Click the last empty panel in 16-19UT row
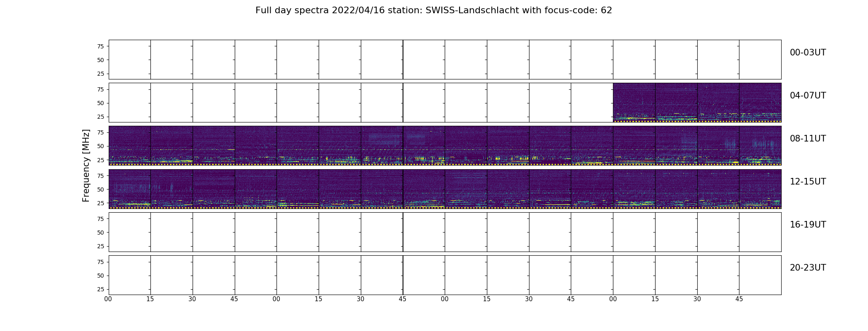The image size is (868, 331). [760, 232]
